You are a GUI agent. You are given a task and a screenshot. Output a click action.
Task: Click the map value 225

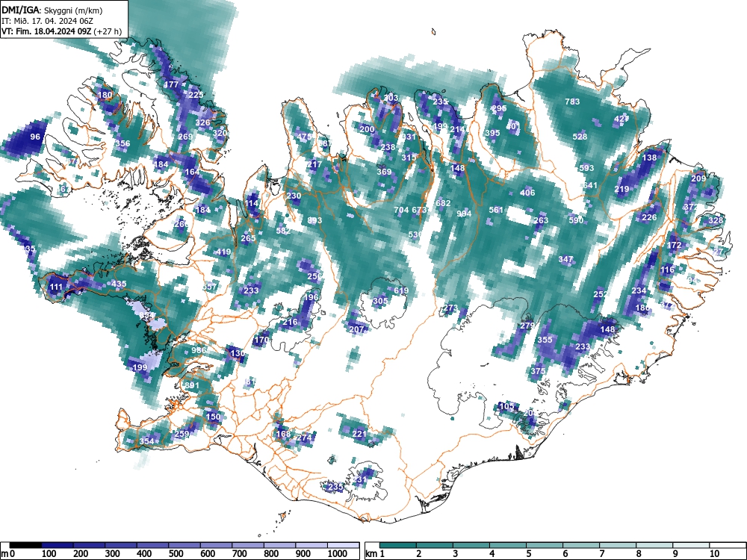[196, 95]
